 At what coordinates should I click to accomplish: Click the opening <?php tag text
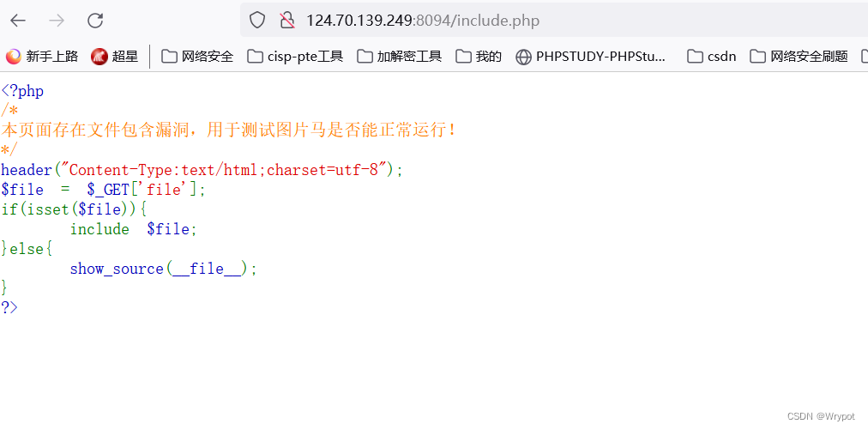click(x=22, y=91)
